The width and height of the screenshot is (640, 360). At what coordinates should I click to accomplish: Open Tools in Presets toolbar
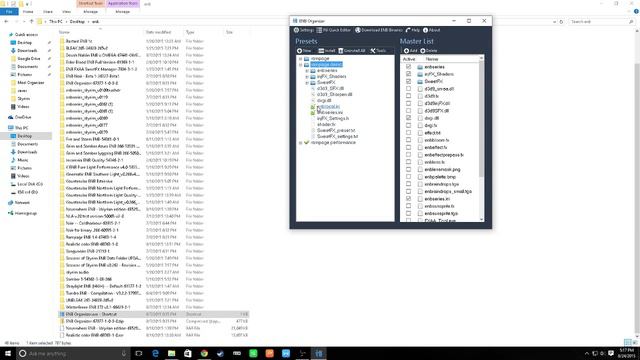pyautogui.click(x=378, y=51)
